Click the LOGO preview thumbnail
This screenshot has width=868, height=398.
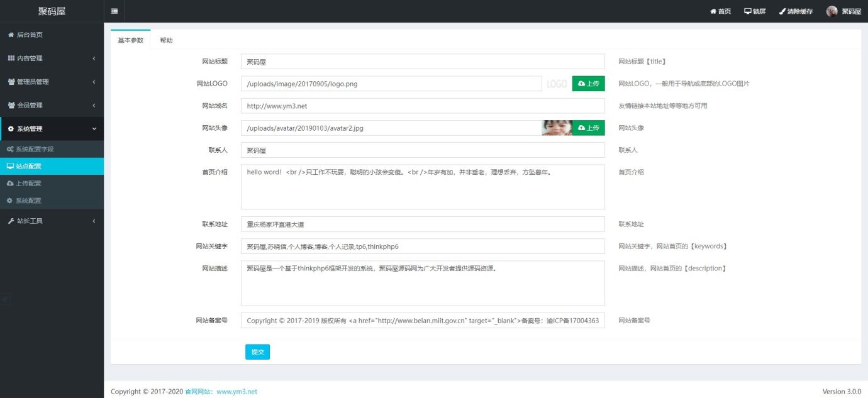557,84
